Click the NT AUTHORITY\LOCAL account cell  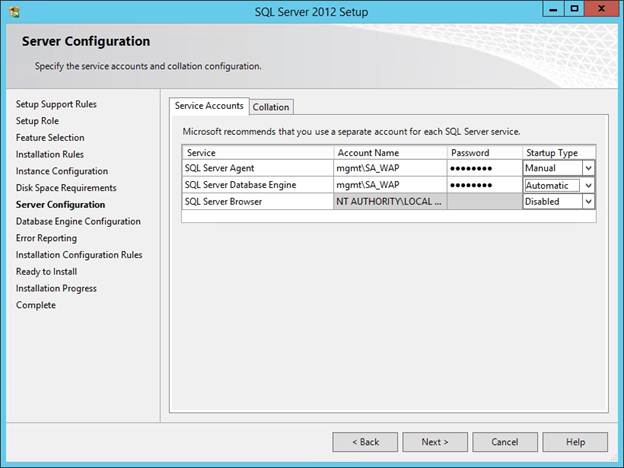coord(390,202)
